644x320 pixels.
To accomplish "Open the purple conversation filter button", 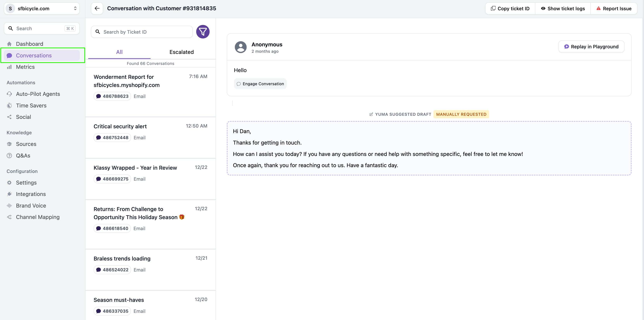I will (203, 32).
